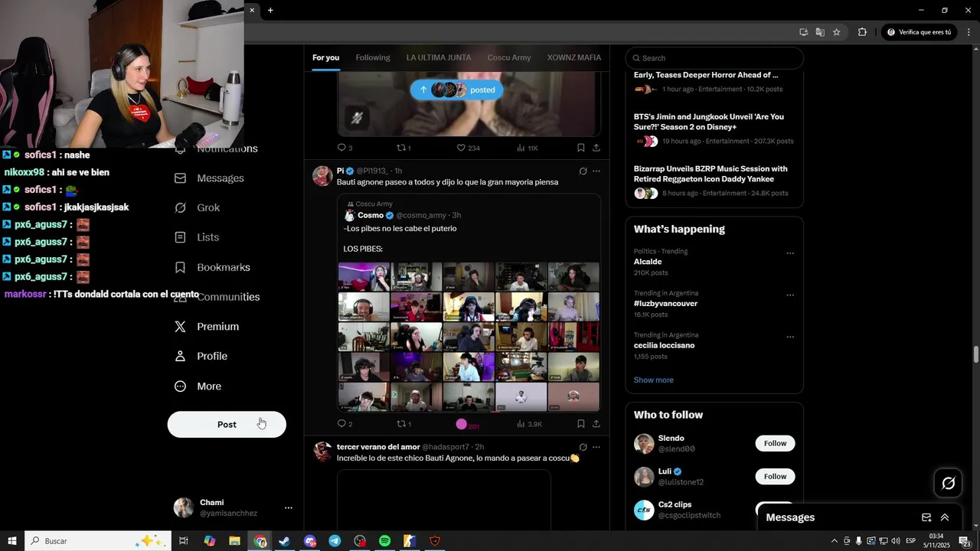Switch to the For you tab
980x551 pixels.
(325, 57)
